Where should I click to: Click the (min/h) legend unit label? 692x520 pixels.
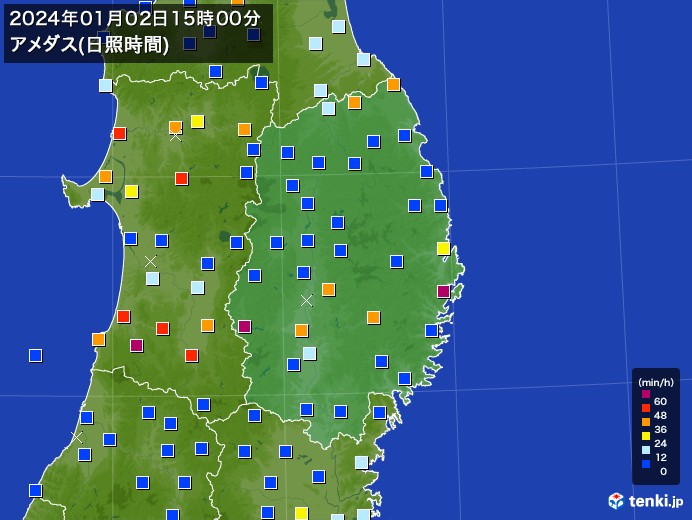(656, 382)
